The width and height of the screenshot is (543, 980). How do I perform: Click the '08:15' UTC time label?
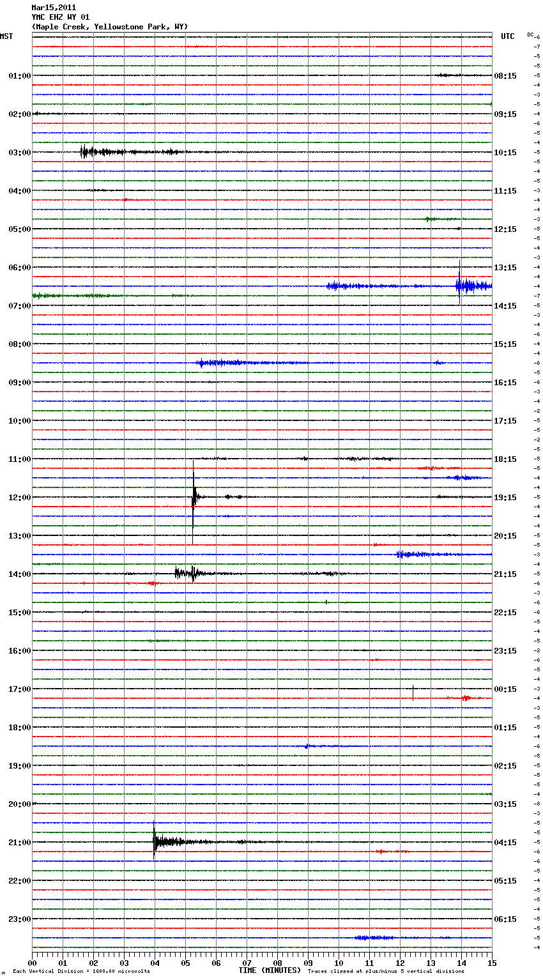point(505,76)
